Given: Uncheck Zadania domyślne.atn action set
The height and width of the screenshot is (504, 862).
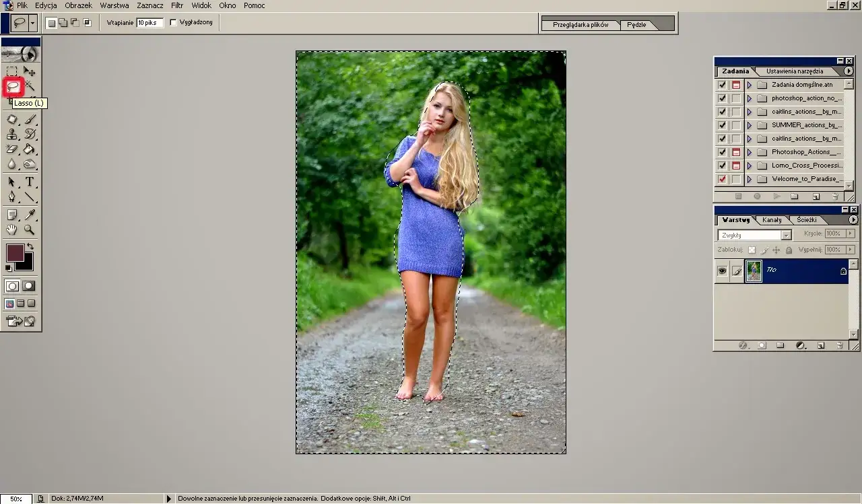Looking at the screenshot, I should (722, 85).
